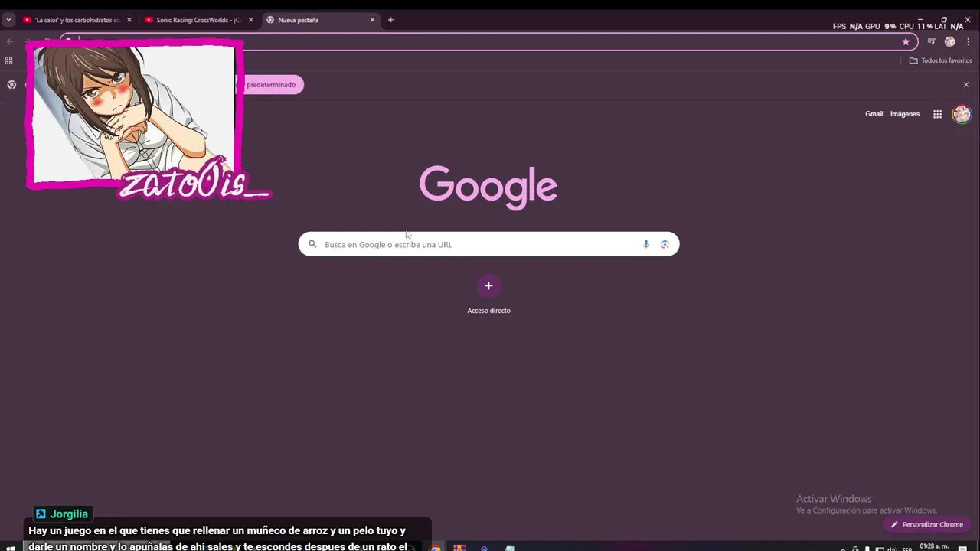Search by image with Google Lens icon
980x551 pixels.
tap(665, 244)
